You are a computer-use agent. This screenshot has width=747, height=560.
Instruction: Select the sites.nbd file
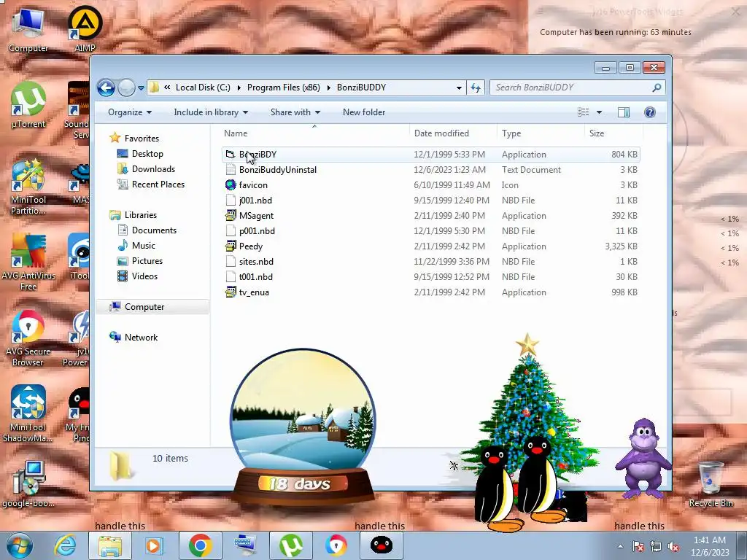(430, 262)
